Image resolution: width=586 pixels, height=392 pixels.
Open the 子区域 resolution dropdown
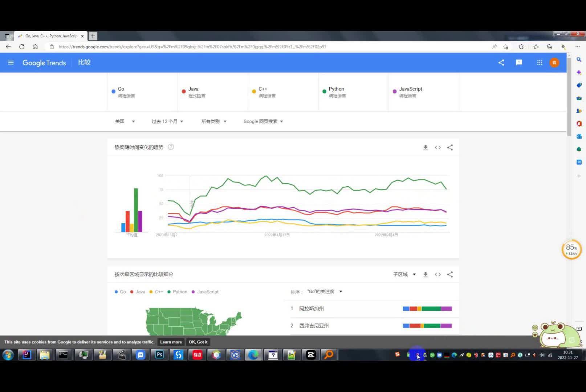coord(404,274)
